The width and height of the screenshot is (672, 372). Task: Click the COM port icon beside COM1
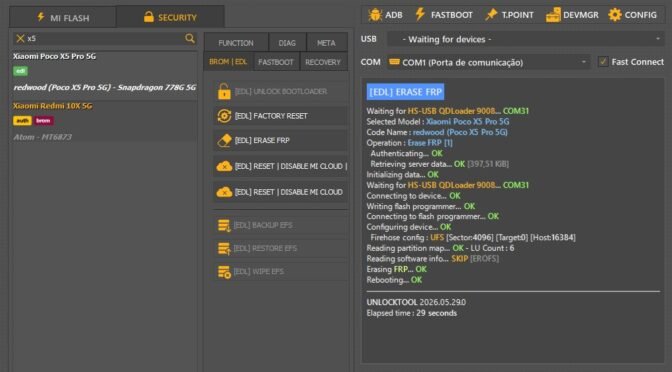pyautogui.click(x=394, y=62)
